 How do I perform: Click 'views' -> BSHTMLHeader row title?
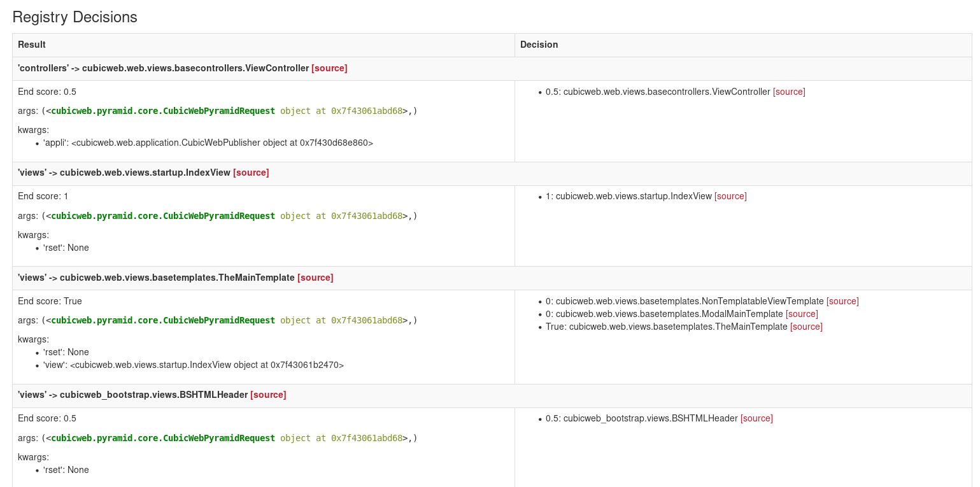pyautogui.click(x=132, y=395)
